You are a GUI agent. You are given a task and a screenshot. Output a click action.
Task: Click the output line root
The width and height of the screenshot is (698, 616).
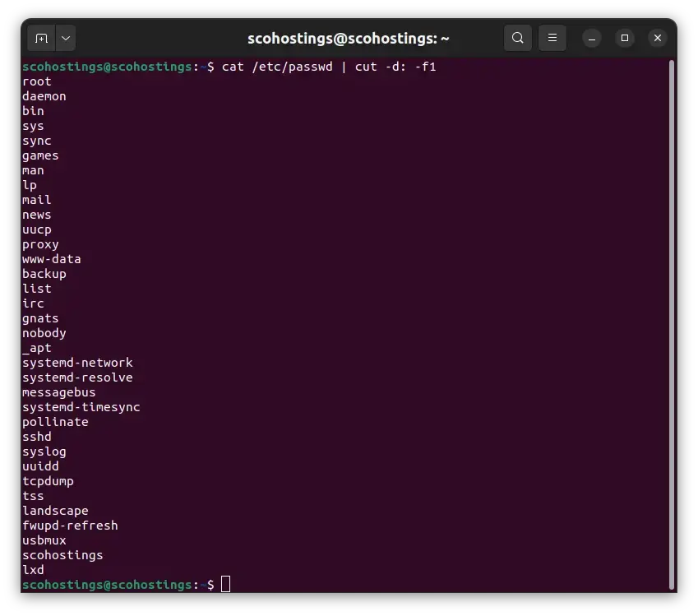click(x=37, y=81)
